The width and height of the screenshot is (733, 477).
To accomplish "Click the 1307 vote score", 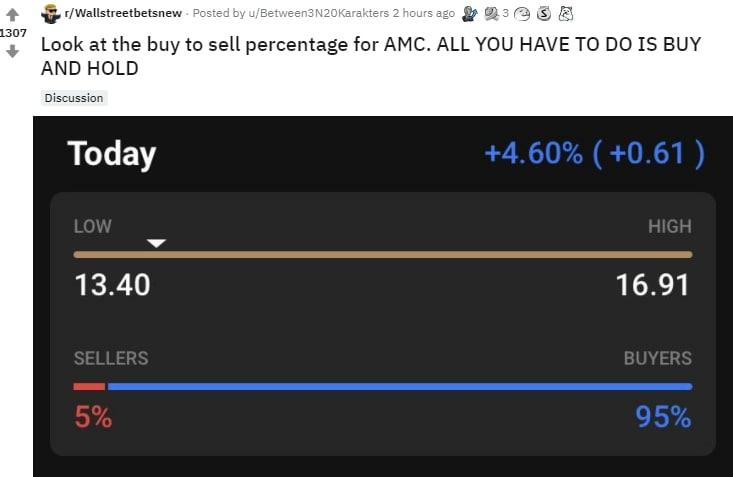I will [x=13, y=33].
